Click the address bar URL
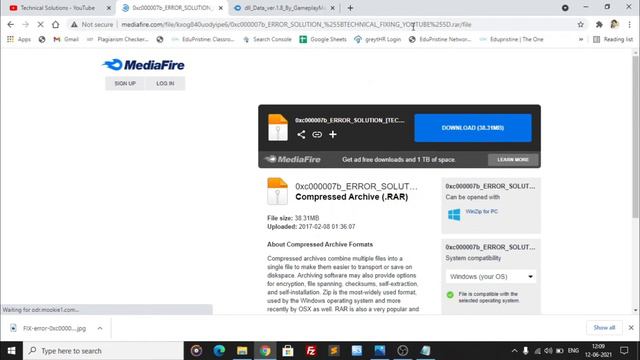The width and height of the screenshot is (640, 360). (x=296, y=24)
